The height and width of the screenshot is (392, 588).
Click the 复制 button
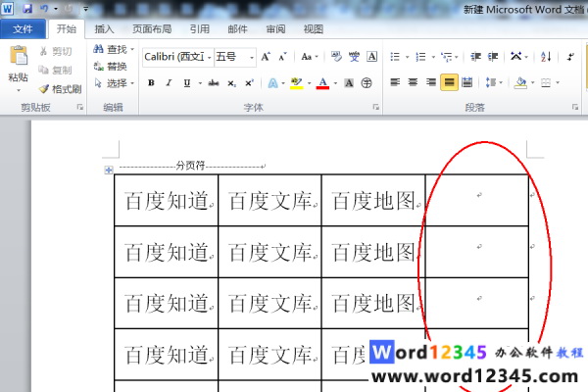(x=55, y=70)
